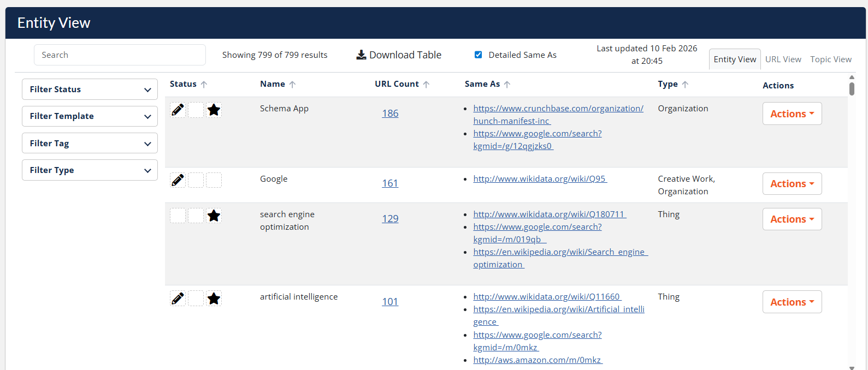Screen dimensions: 868x370
Task: Expand the Filter Template dropdown
Action: pos(90,116)
